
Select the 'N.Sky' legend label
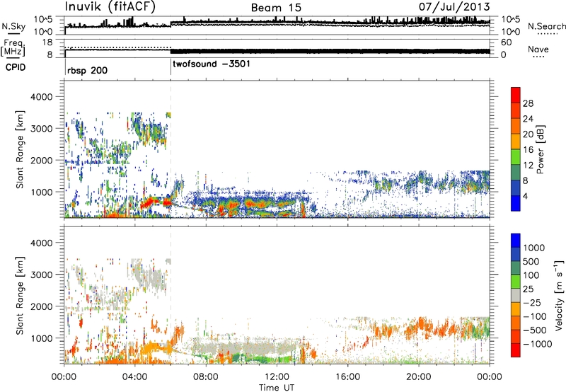(x=13, y=26)
